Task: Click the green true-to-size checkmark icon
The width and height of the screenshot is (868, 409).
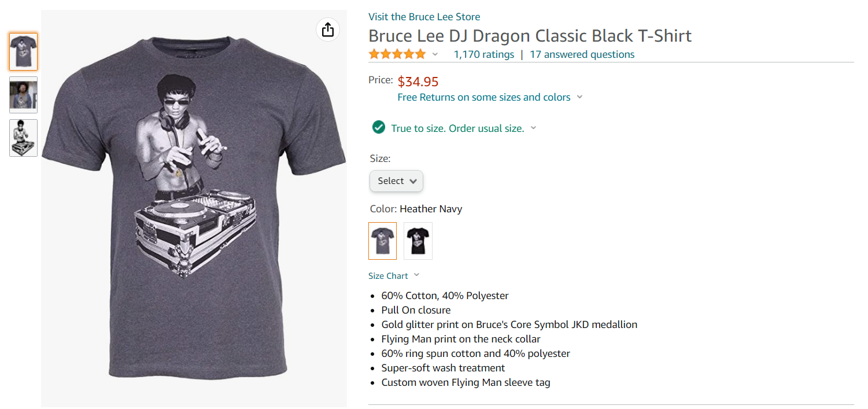Action: point(379,127)
